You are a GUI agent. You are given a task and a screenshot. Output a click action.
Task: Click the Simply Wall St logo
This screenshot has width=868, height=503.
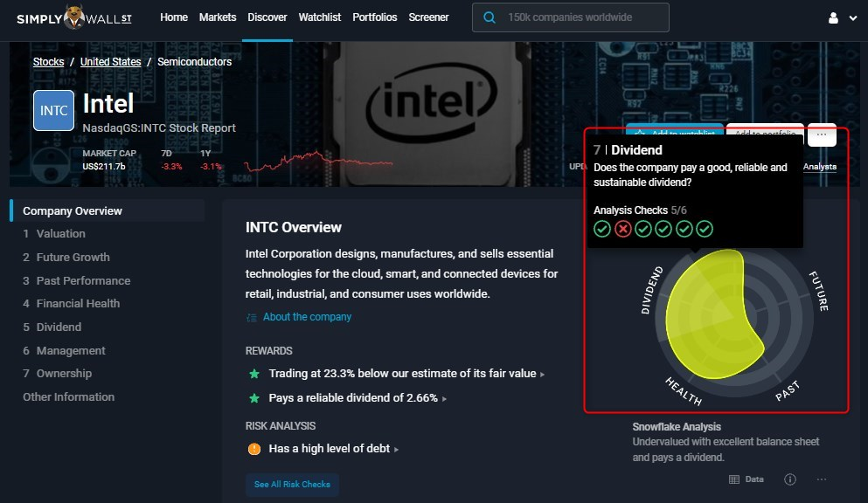[x=74, y=17]
